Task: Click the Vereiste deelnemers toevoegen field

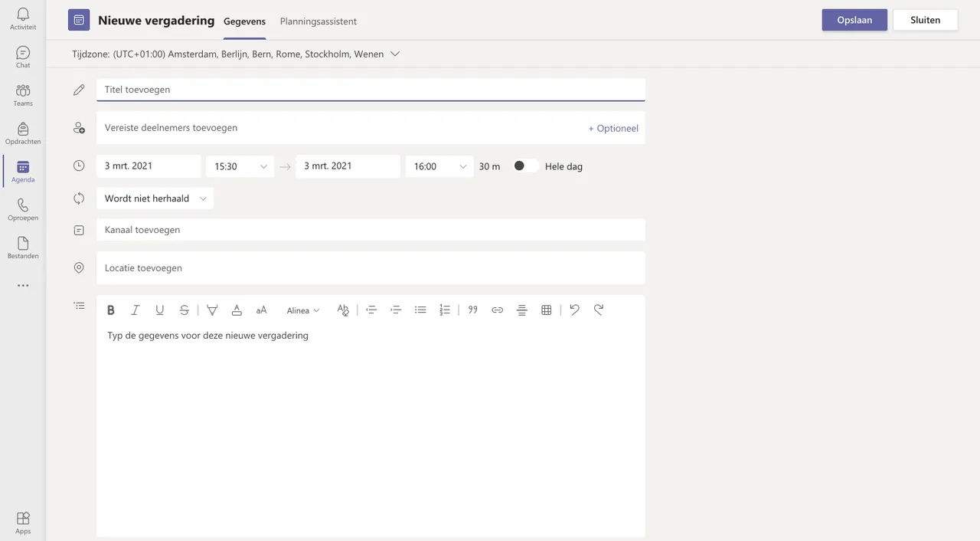Action: pos(371,128)
